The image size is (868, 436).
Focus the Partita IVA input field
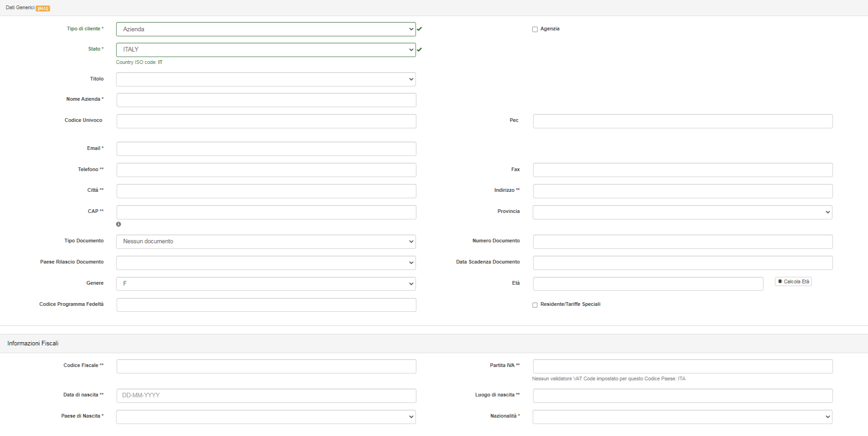tap(683, 366)
